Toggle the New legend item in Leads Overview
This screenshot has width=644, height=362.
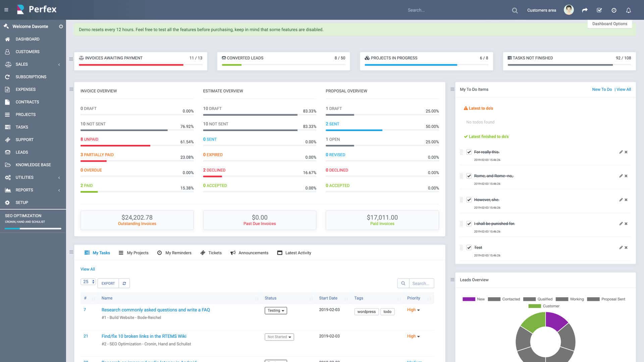click(474, 299)
